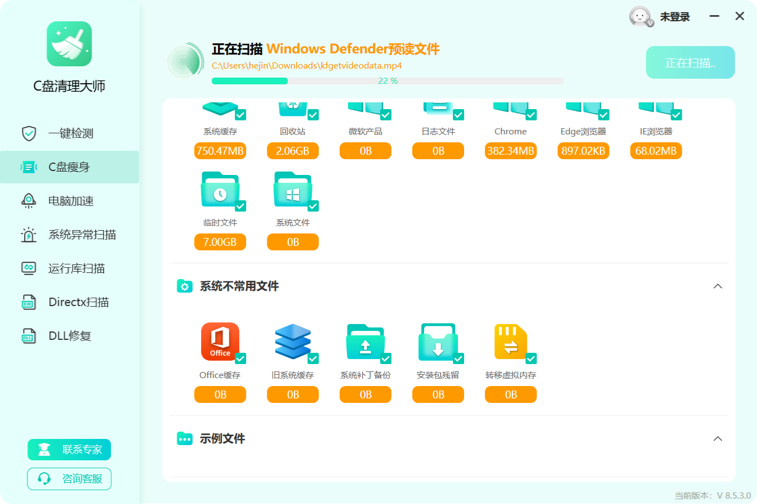Click the 联系专家 button
Viewport: 757px width, 504px height.
[x=69, y=449]
